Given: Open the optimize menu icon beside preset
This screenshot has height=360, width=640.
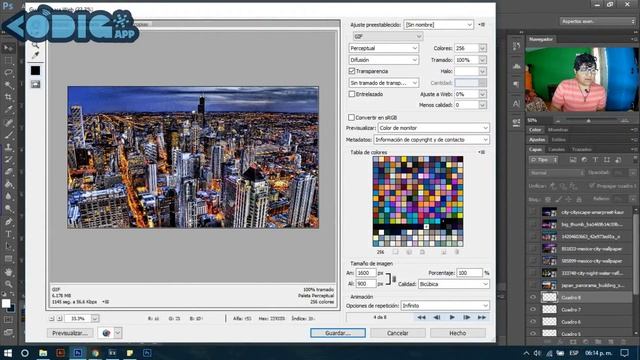Looking at the screenshot, I should (482, 24).
